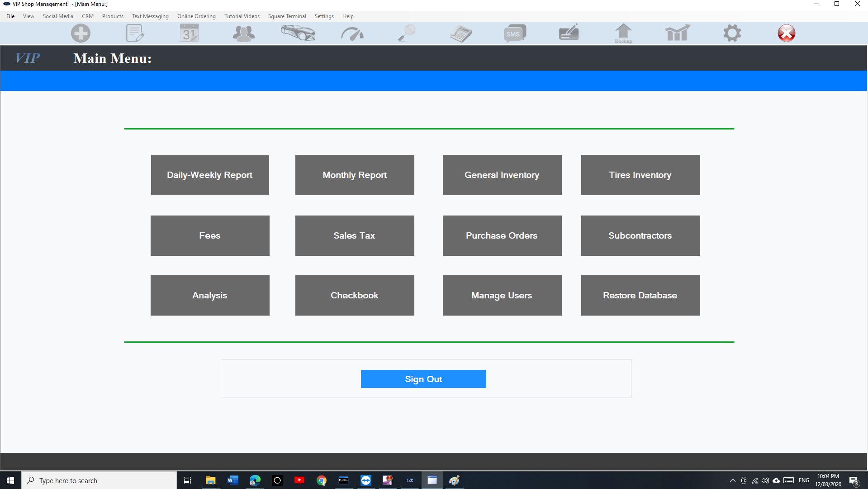
Task: Select the Restore Database button
Action: tap(640, 296)
